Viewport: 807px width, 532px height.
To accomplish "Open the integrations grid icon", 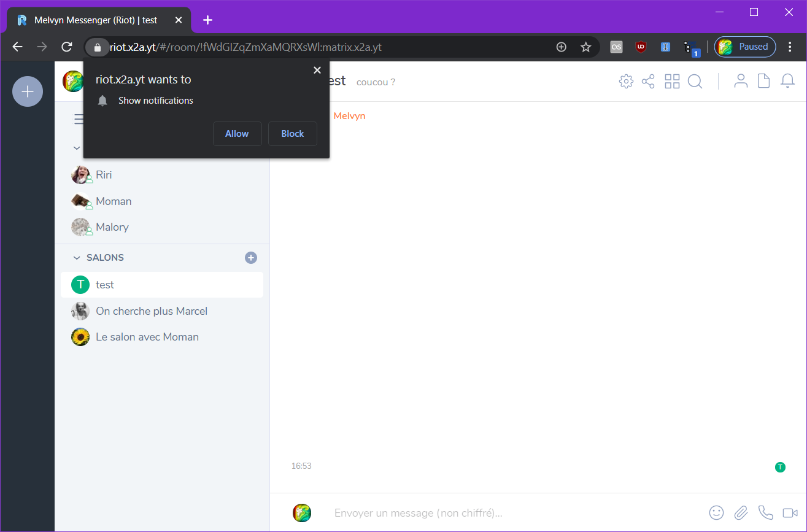I will click(x=672, y=82).
